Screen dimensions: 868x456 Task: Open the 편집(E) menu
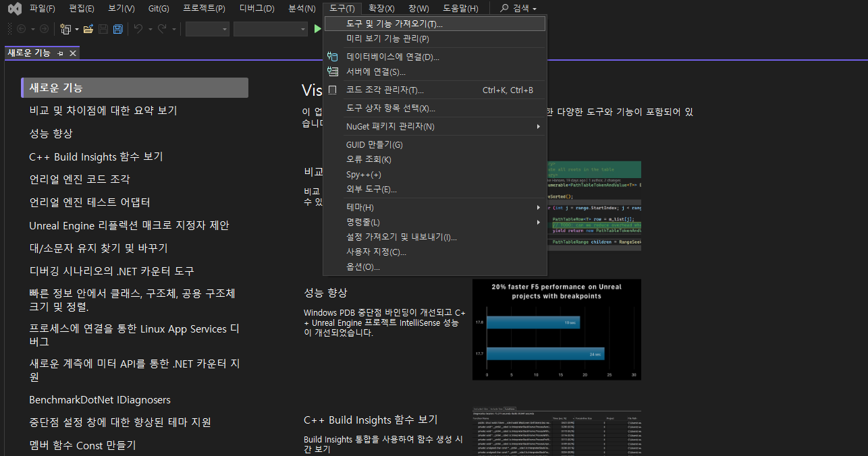82,8
